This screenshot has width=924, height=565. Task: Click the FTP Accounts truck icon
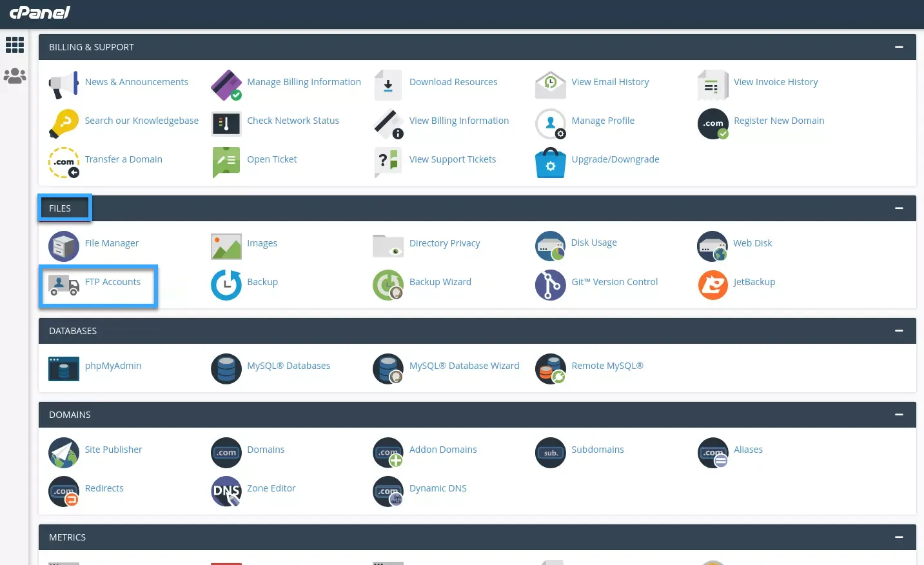tap(64, 285)
